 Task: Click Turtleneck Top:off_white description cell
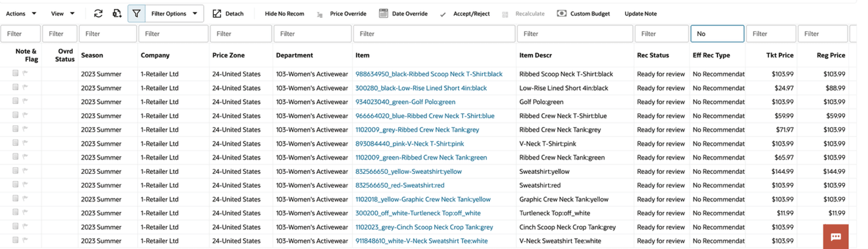coord(555,213)
